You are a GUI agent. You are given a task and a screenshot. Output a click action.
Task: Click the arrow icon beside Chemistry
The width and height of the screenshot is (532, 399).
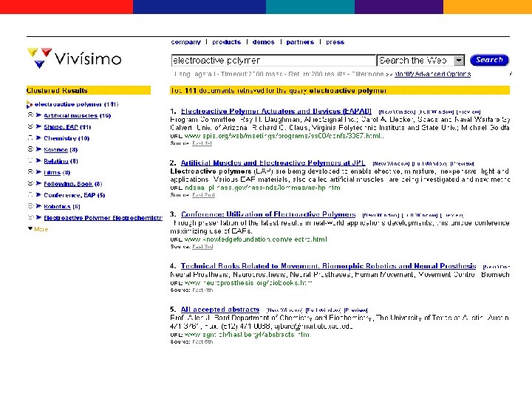point(38,138)
